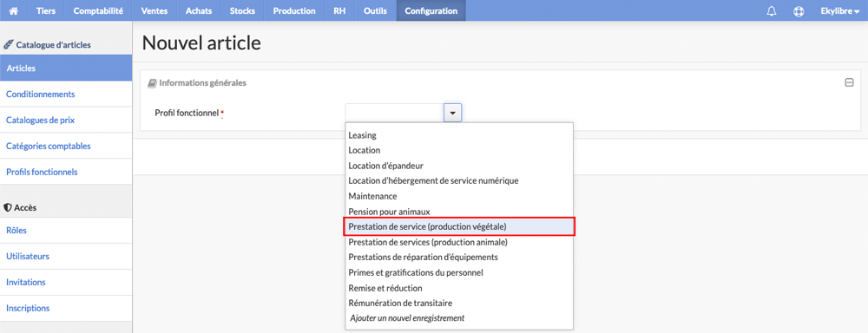
Task: Click the Catalogue d'articles section header
Action: (48, 44)
